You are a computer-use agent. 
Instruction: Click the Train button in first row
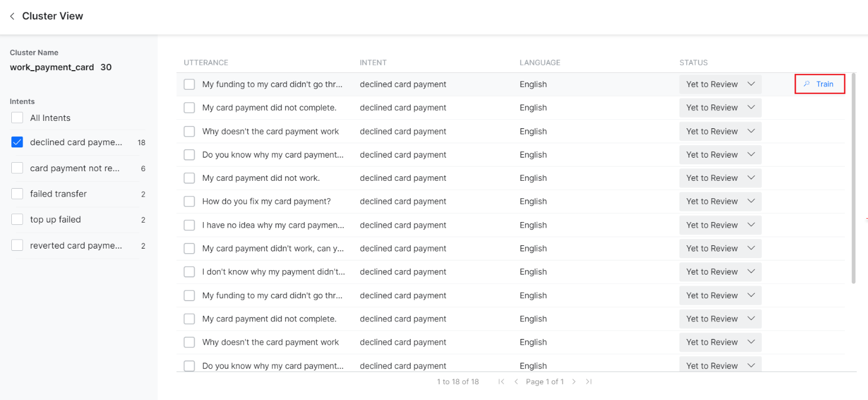(819, 84)
